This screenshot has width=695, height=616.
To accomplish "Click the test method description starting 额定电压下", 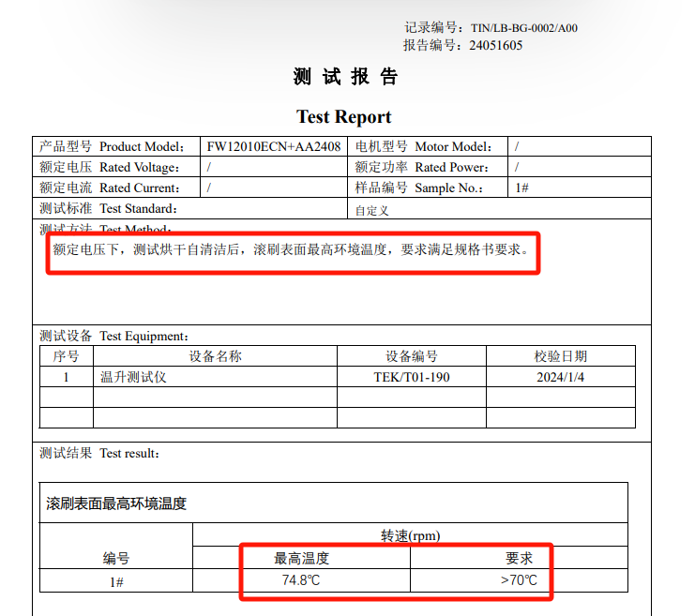I will pos(291,249).
